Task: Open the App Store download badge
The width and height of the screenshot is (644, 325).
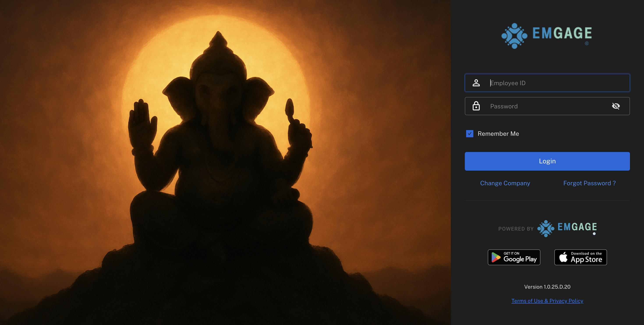Action: click(x=580, y=257)
